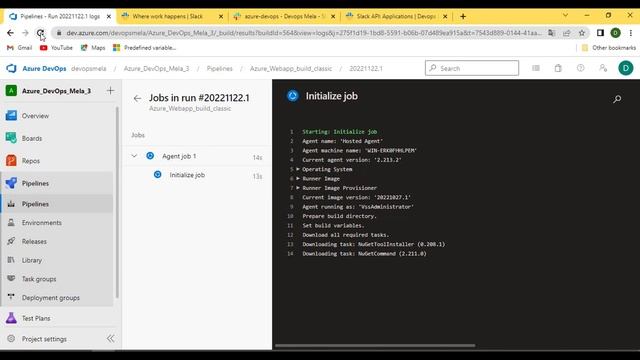
Task: Click the address bar URL
Action: pyautogui.click(x=304, y=33)
